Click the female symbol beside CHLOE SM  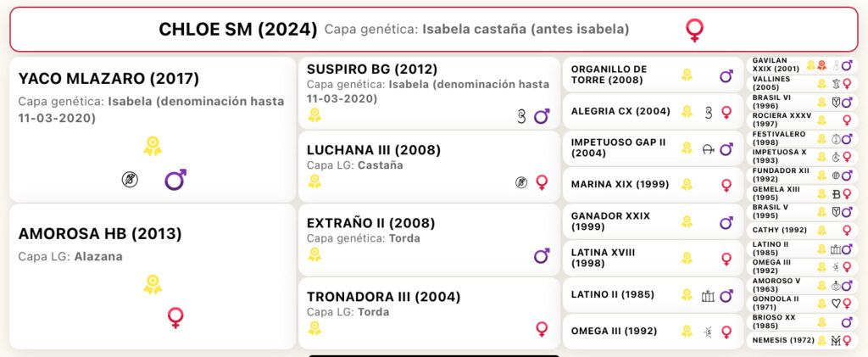pyautogui.click(x=694, y=30)
